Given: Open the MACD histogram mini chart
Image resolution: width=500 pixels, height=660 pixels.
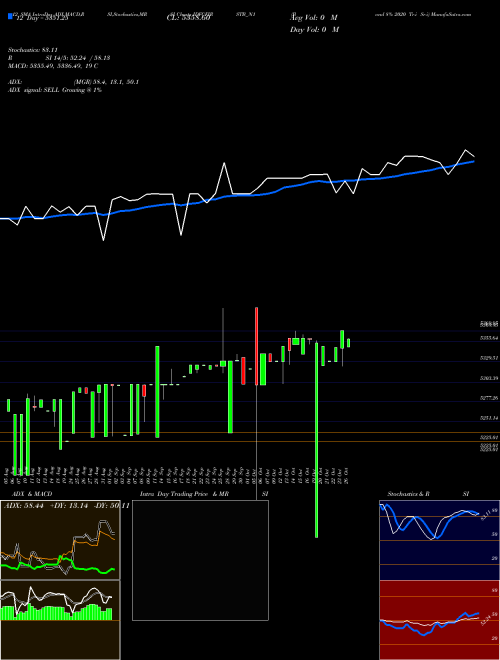Looking at the screenshot, I should click(x=60, y=620).
